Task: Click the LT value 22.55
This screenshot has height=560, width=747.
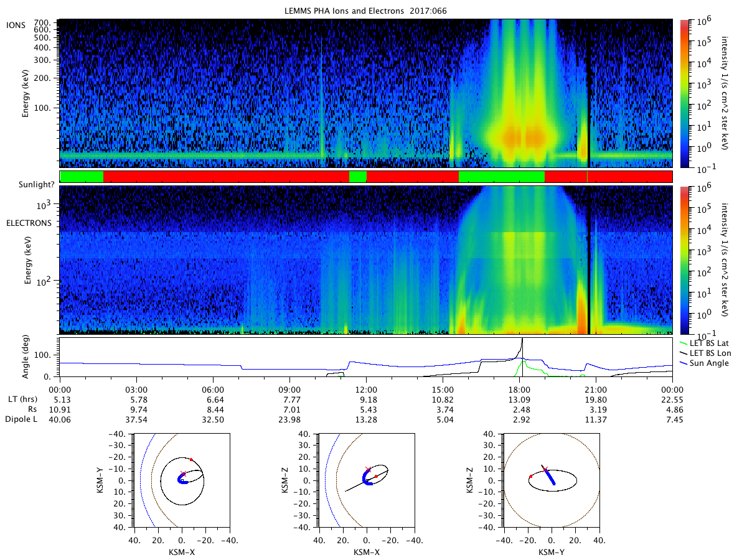Action: 672,399
